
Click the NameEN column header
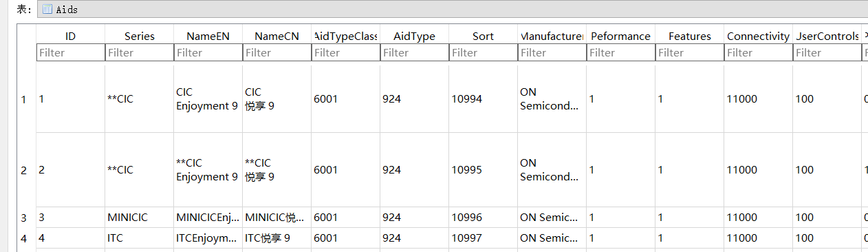(208, 36)
